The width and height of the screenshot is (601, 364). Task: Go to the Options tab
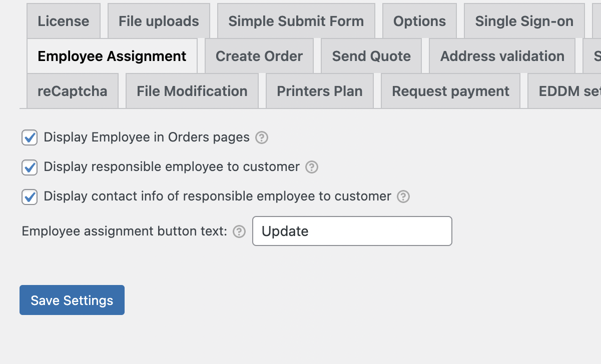coord(419,21)
